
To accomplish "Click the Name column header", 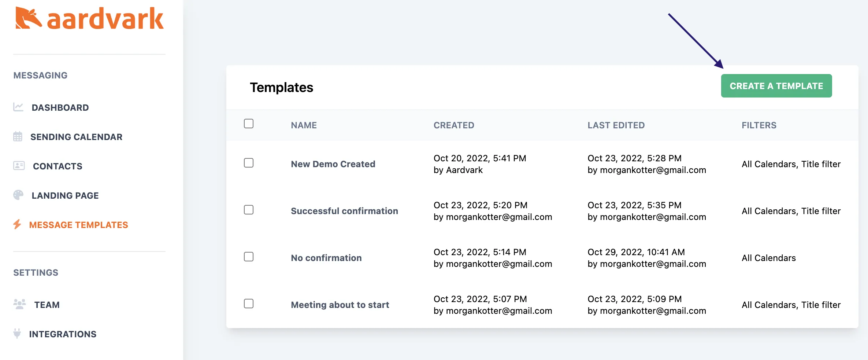I will [304, 125].
